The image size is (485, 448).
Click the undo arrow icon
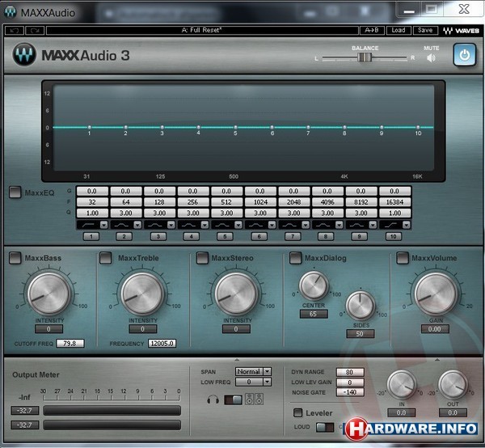(15, 30)
